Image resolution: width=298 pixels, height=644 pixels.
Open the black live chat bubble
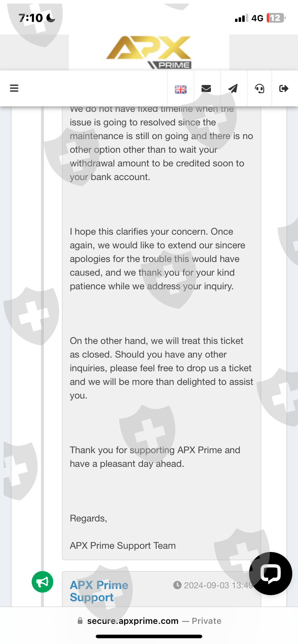[x=270, y=573]
